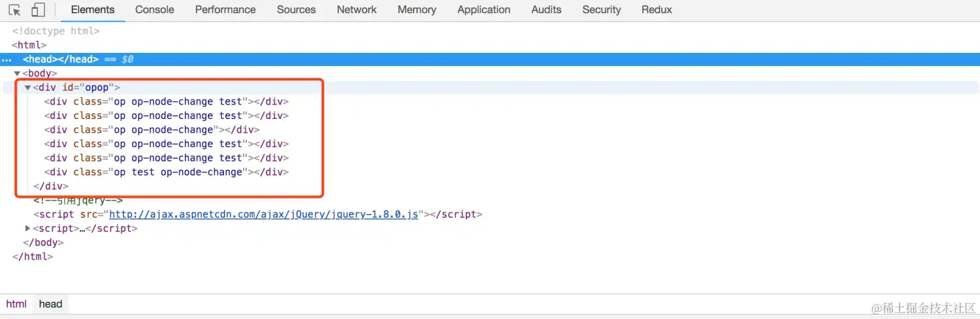The image size is (980, 319).
Task: Open the Application tab
Action: [483, 10]
